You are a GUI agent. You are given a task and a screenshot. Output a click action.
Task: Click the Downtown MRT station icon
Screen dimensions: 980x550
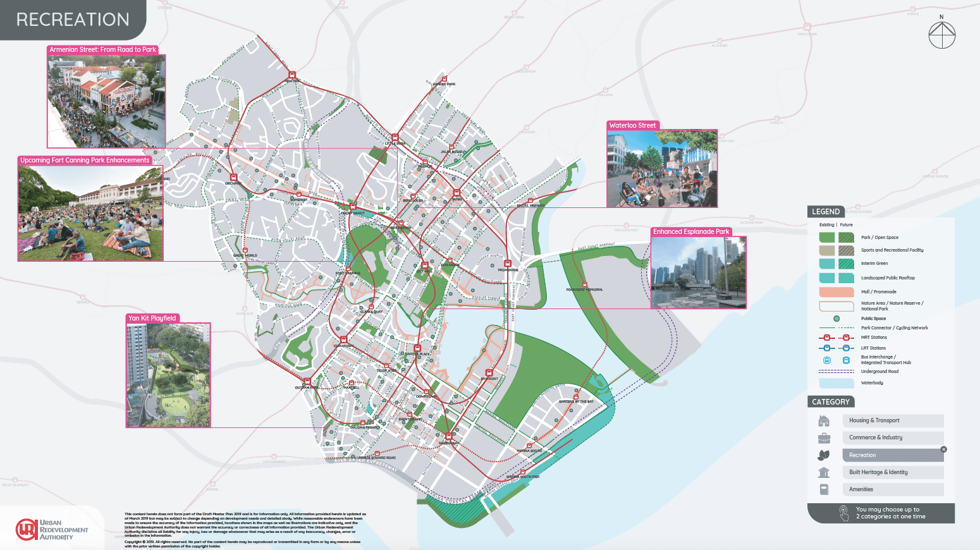[x=427, y=392]
